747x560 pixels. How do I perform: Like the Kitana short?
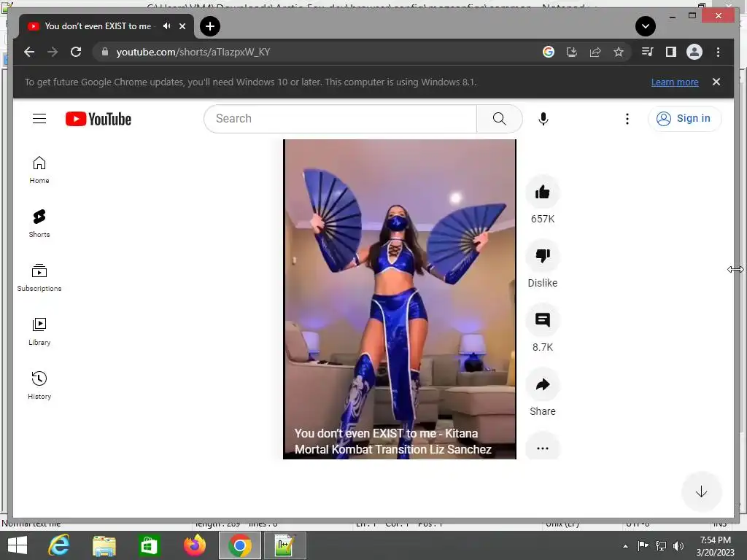(542, 192)
